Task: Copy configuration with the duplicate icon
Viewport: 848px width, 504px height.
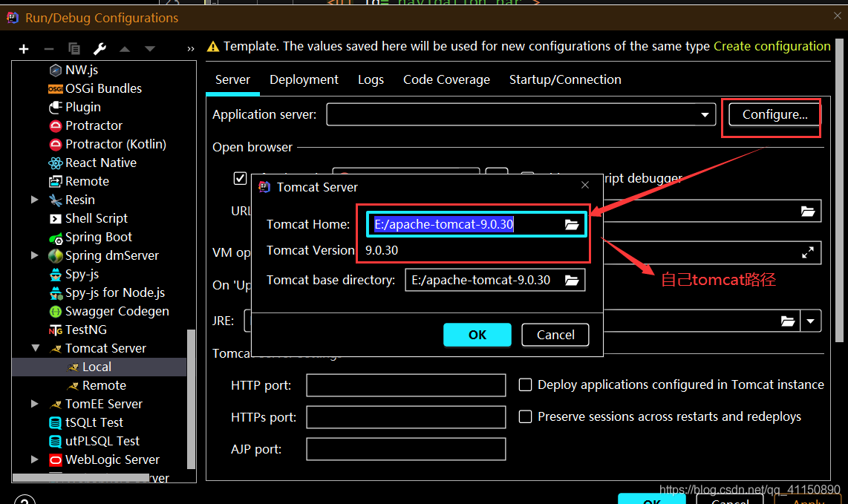Action: pyautogui.click(x=74, y=49)
